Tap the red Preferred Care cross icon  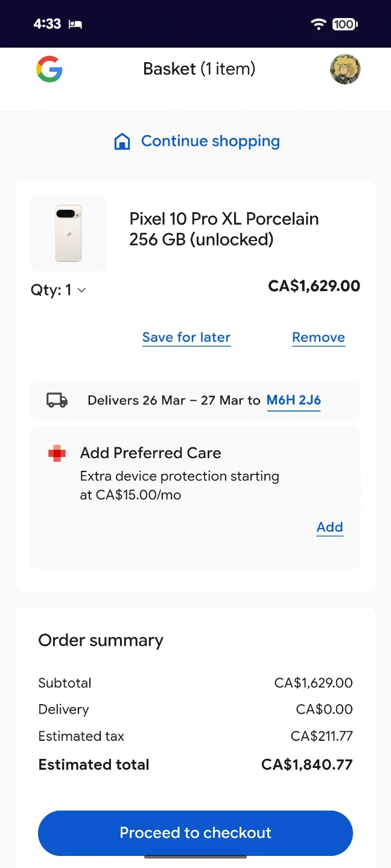pos(57,453)
